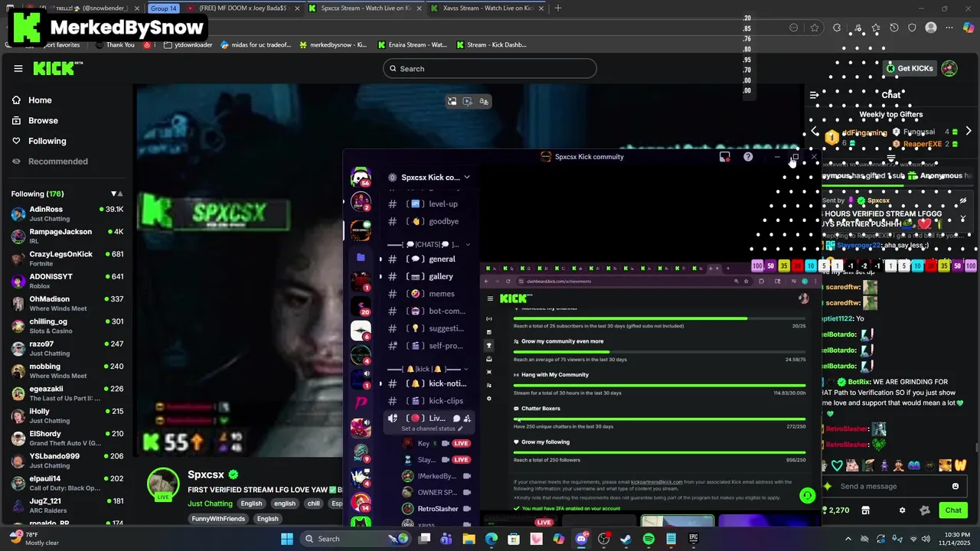Open CrazyLegsOnKick channel in Following list
The image size is (980, 551).
67,258
